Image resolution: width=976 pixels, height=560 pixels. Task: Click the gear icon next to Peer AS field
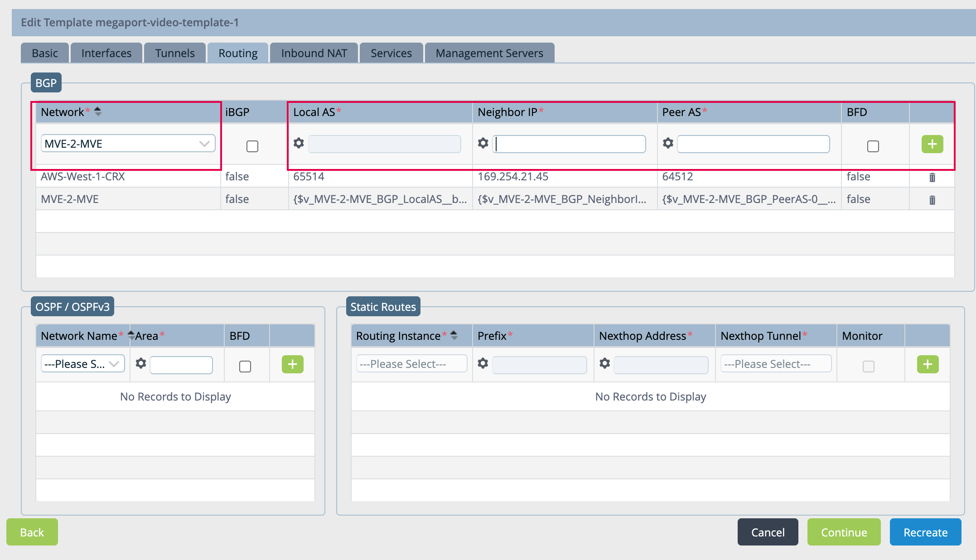[668, 143]
